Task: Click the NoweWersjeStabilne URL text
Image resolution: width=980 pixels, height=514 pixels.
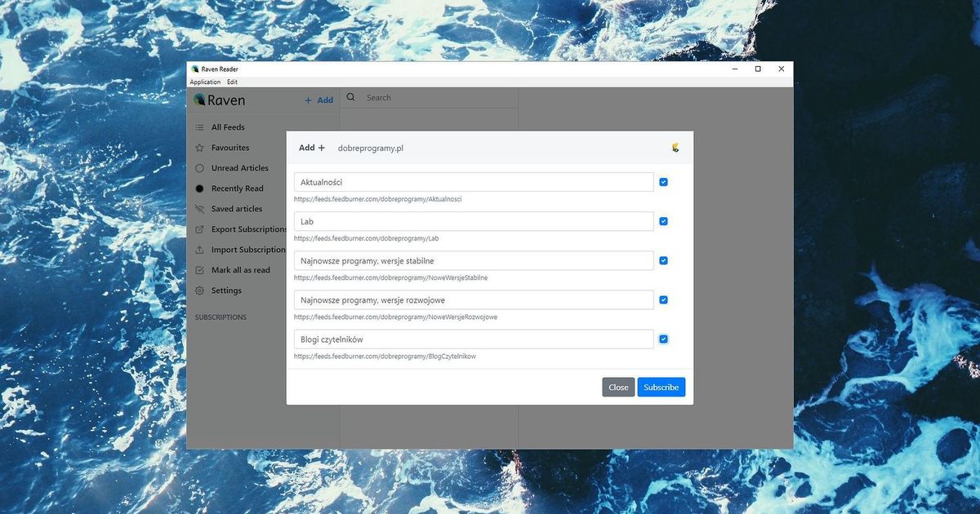Action: point(390,277)
